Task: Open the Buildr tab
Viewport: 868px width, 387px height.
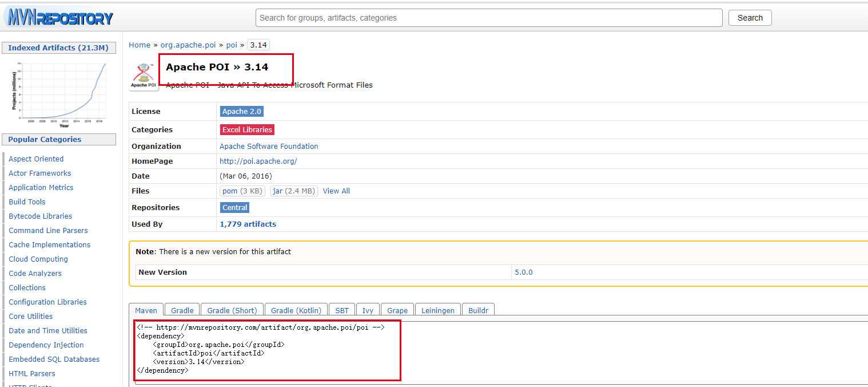Action: coord(478,310)
